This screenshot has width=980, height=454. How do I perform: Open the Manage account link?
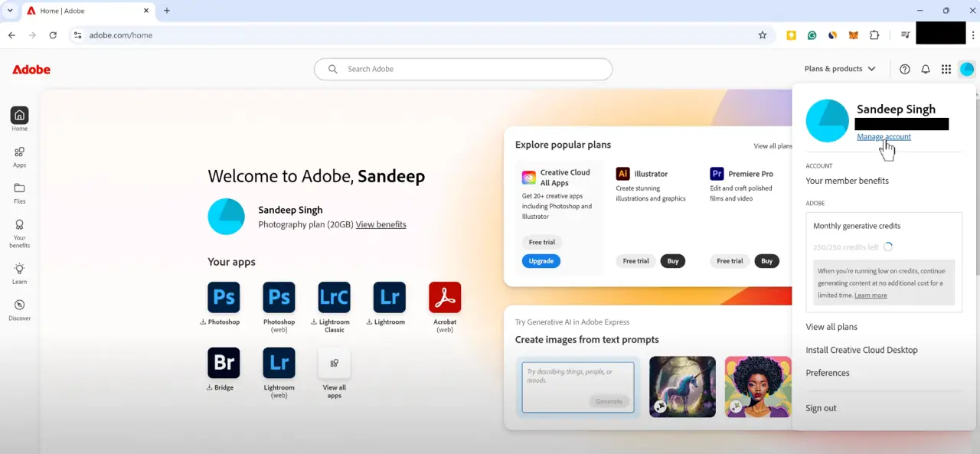pos(884,136)
